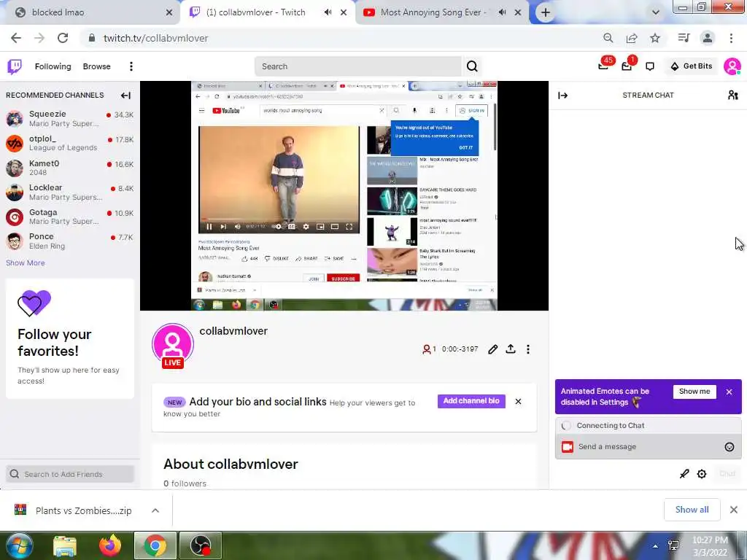This screenshot has width=747, height=560.
Task: Dismiss the Add your bio banner
Action: pyautogui.click(x=518, y=402)
